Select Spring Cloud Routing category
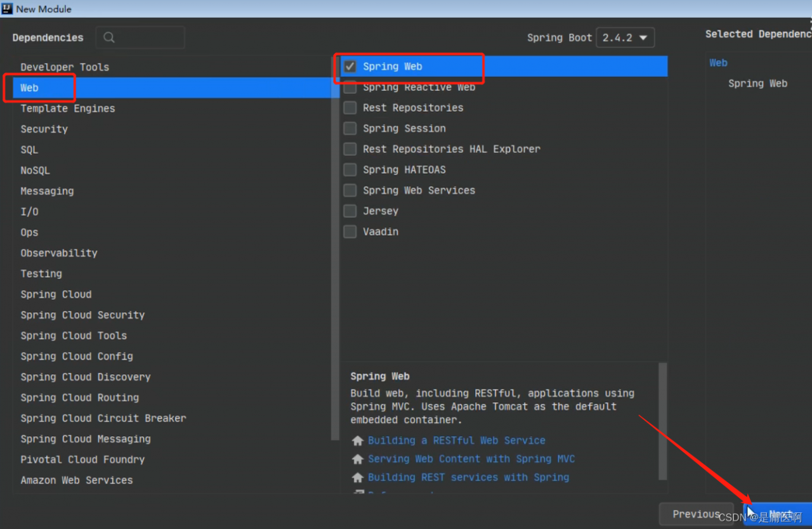This screenshot has height=529, width=812. click(173, 398)
